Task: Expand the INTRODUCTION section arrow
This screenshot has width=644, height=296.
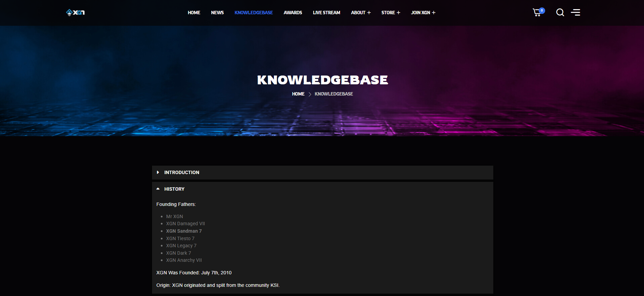Action: [158, 172]
